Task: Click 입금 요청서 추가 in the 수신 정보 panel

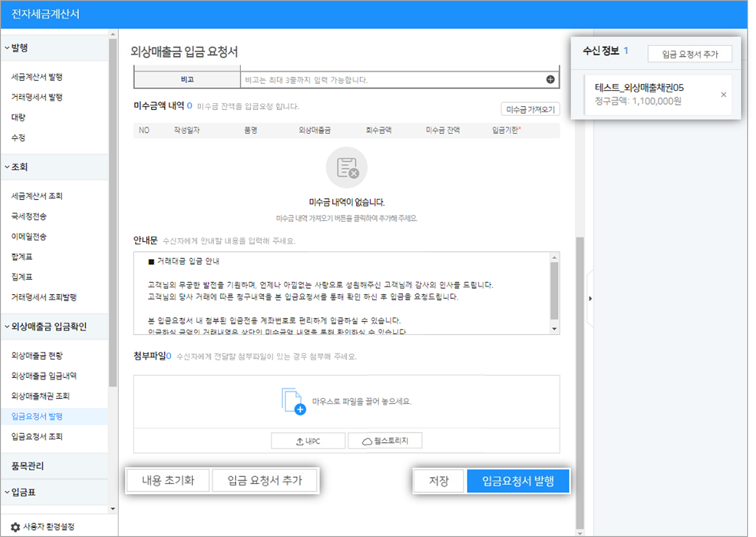Action: (690, 53)
